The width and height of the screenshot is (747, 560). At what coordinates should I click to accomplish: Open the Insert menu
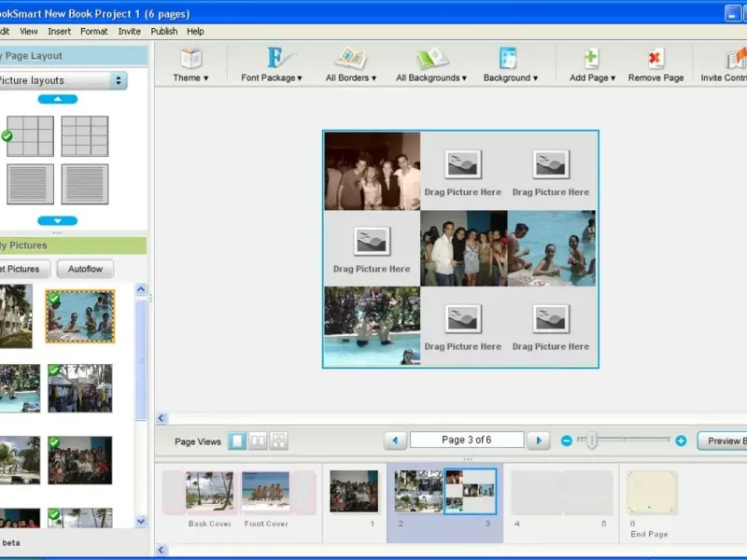59,31
